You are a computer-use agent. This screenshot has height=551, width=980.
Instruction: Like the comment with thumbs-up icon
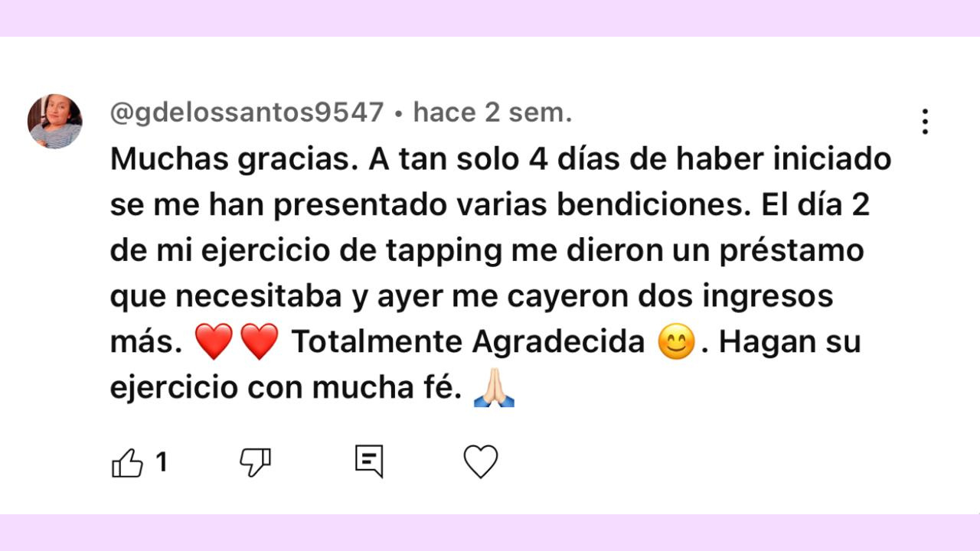point(128,462)
